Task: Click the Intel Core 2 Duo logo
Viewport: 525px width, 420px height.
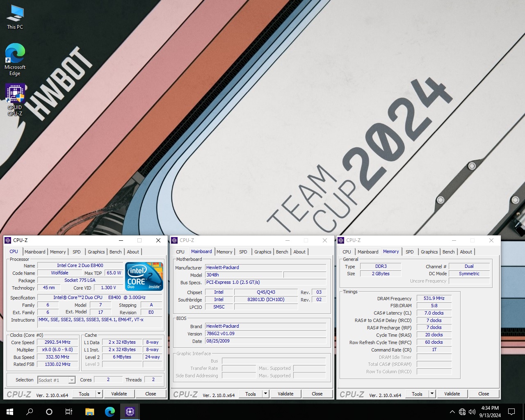Action: (x=144, y=276)
